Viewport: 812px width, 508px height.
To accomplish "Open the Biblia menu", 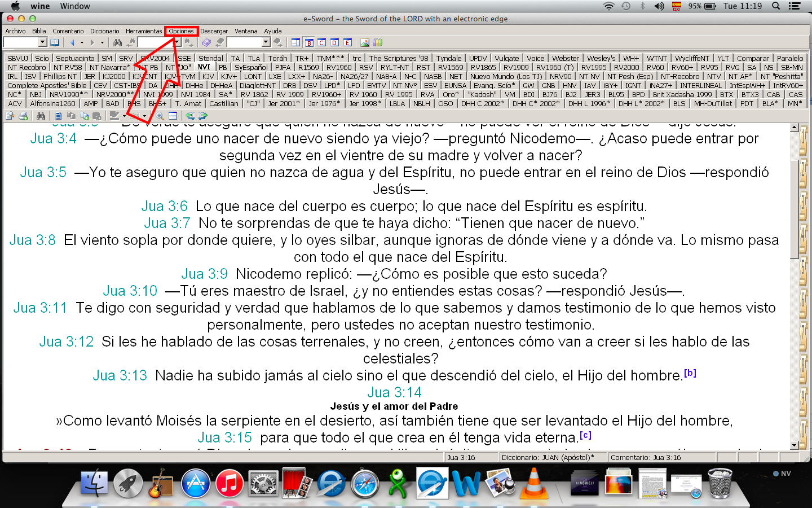I will (39, 31).
